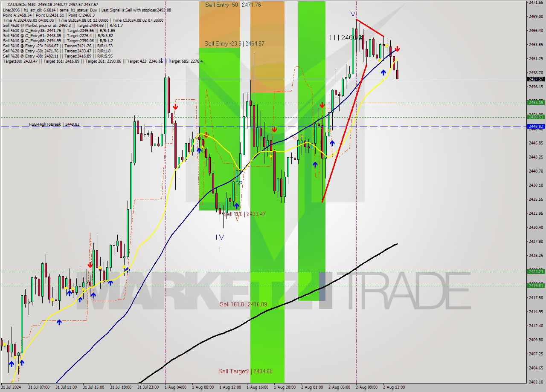
Task: Click the 2461.25 price axis label
Action: coord(536,58)
